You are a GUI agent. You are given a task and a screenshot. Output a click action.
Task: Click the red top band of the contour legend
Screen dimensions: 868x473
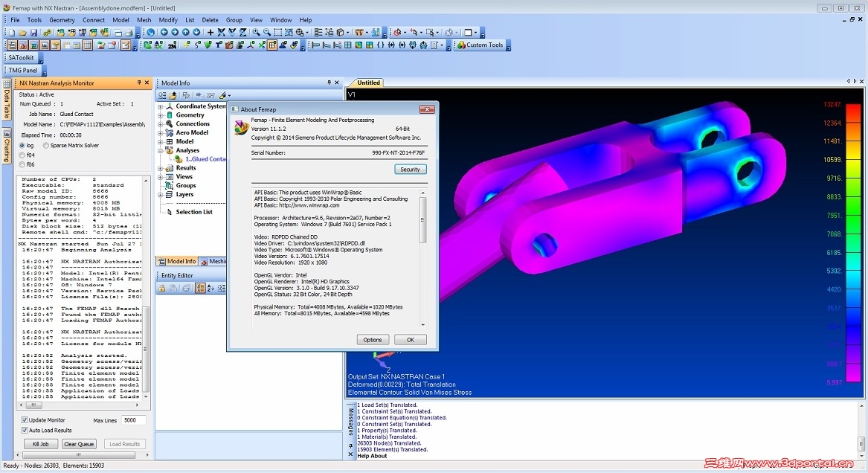[853, 112]
